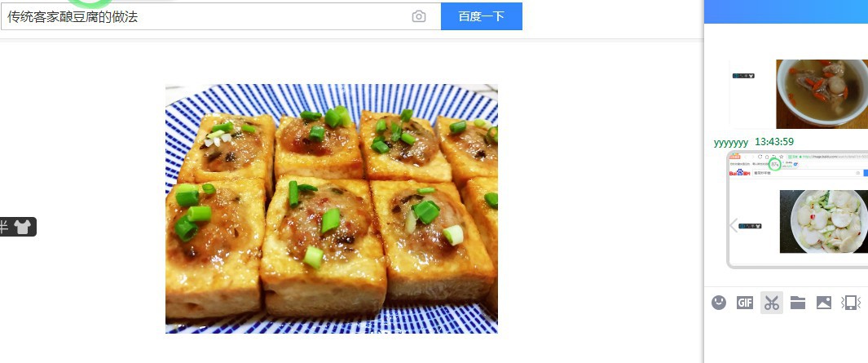Select the scissors screenshot tool
868x363 pixels.
click(x=771, y=303)
